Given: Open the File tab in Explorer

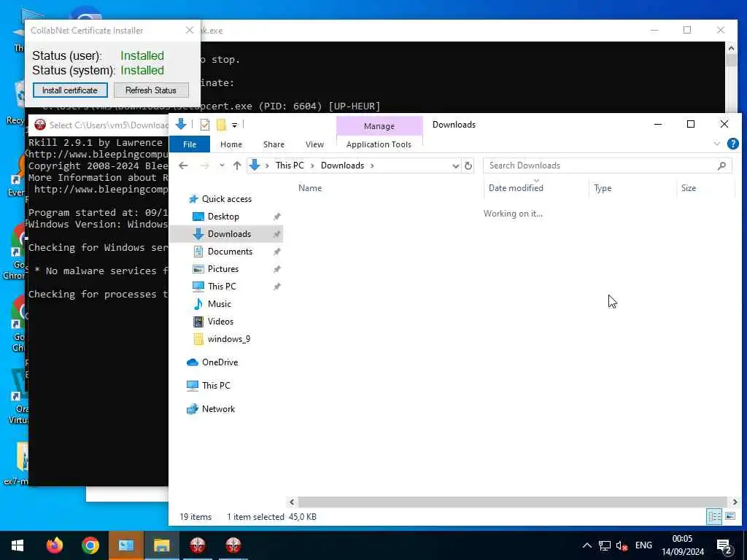Looking at the screenshot, I should click(190, 144).
